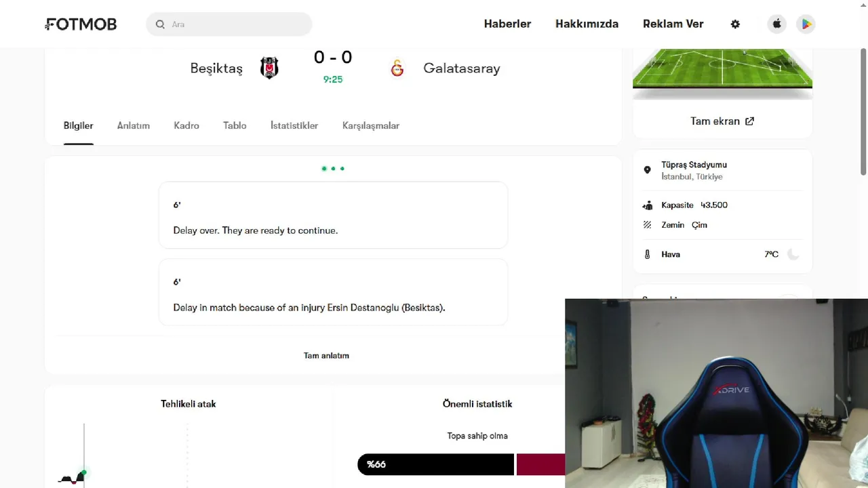Open the settings gear icon
Screen dimensions: 868x488
tap(735, 24)
